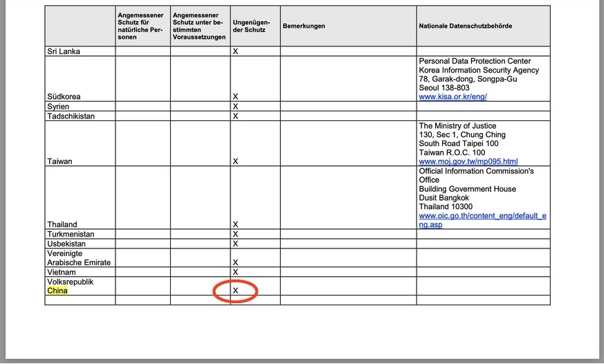Click the Volksrepublik text

(x=70, y=282)
